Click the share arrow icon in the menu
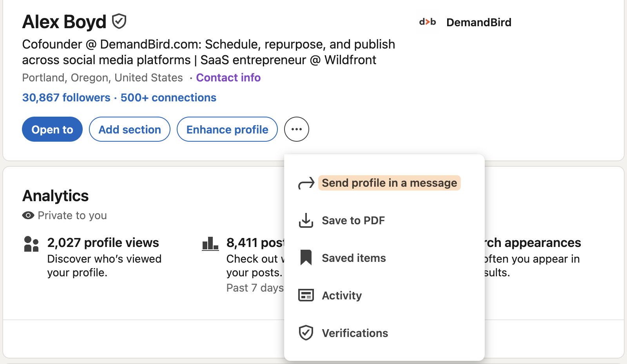Image resolution: width=627 pixels, height=364 pixels. (307, 182)
